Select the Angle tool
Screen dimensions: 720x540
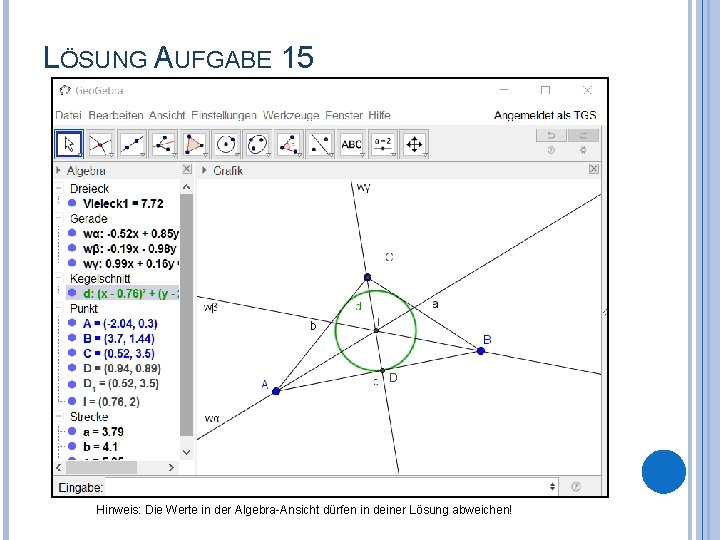coord(289,145)
